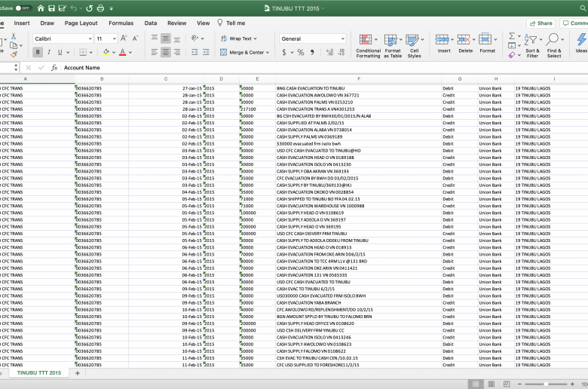Apply comma style
Image resolution: width=588 pixels, height=389 pixels.
312,53
